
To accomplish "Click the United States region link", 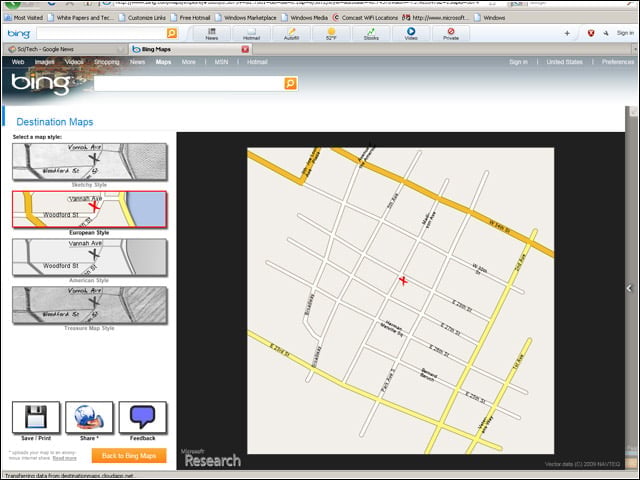I will coord(564,62).
